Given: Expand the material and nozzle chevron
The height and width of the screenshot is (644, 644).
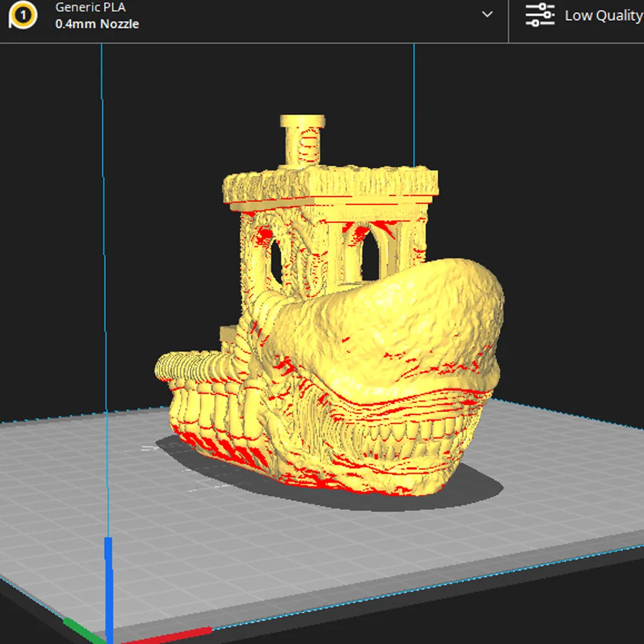Looking at the screenshot, I should click(x=487, y=14).
